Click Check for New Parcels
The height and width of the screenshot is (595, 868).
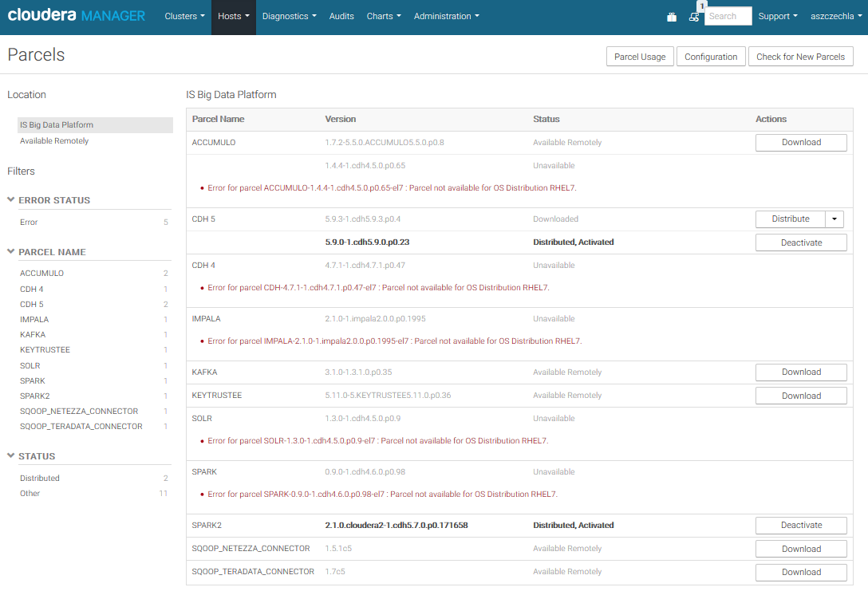coord(800,56)
